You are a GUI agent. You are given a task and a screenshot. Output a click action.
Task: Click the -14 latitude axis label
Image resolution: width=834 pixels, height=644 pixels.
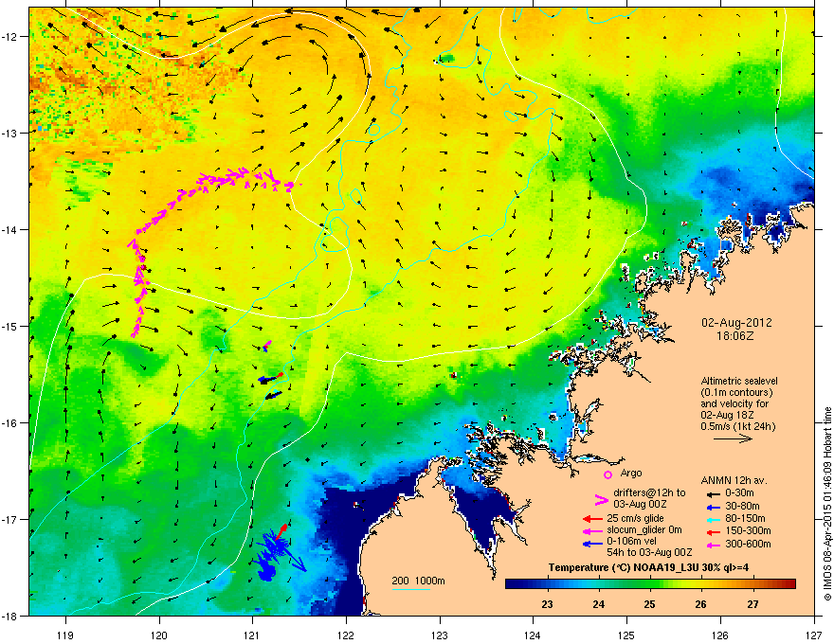(10, 229)
